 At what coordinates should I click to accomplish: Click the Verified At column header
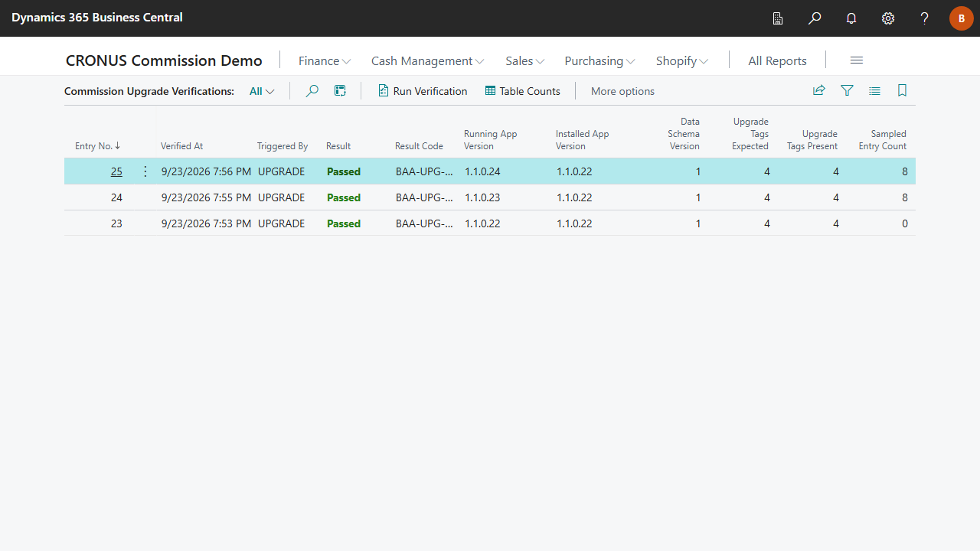click(181, 146)
